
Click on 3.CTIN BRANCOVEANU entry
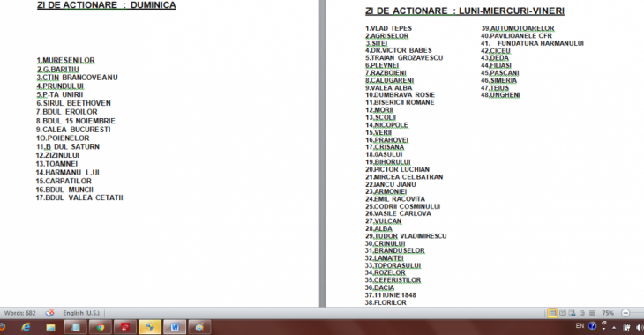[x=78, y=78]
